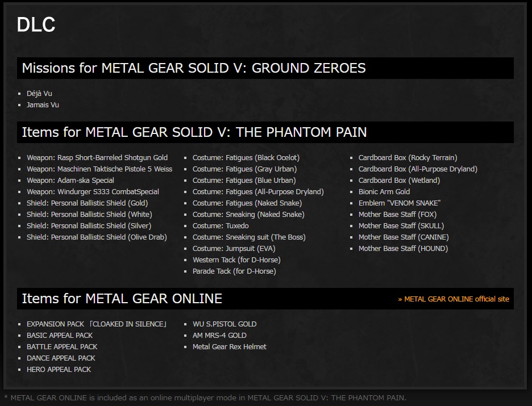Screen dimensions: 532x406
Task: Open the METAL GEAR ONLINE official site link
Action: (454, 299)
